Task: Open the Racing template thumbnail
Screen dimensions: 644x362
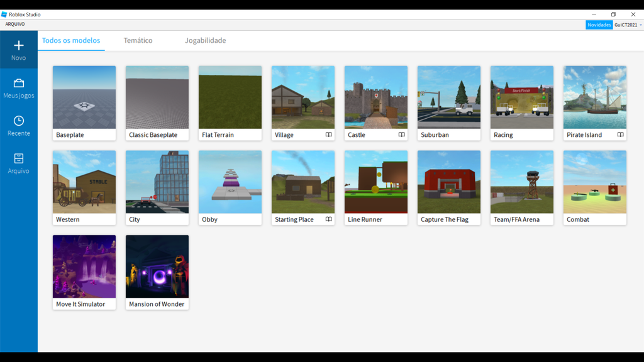Action: [522, 97]
